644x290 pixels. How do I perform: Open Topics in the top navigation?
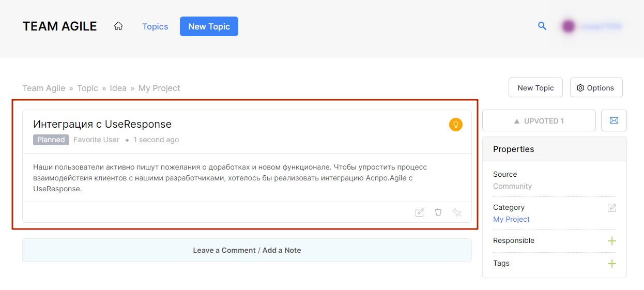point(155,26)
